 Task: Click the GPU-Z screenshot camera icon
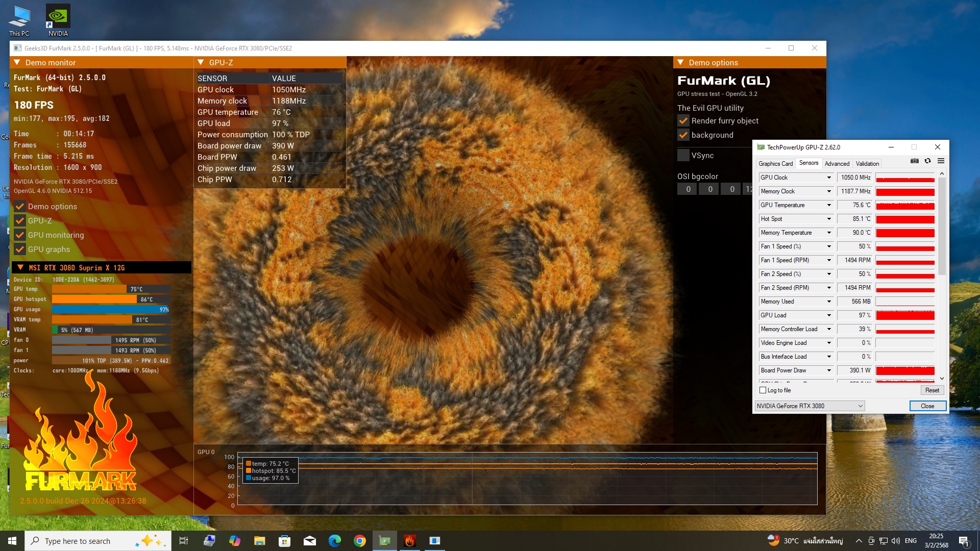pos(914,161)
